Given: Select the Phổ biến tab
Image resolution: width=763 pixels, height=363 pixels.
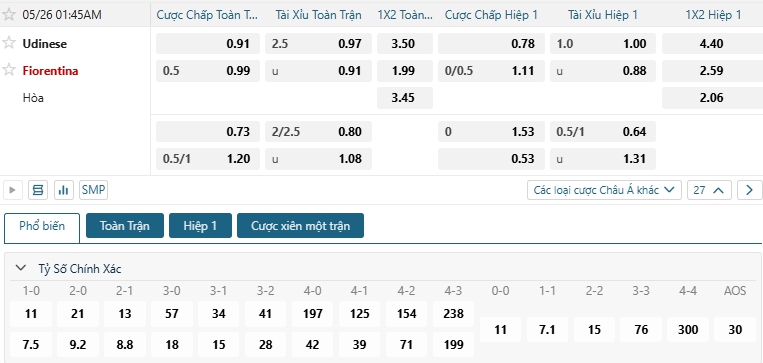Looking at the screenshot, I should pyautogui.click(x=42, y=227).
